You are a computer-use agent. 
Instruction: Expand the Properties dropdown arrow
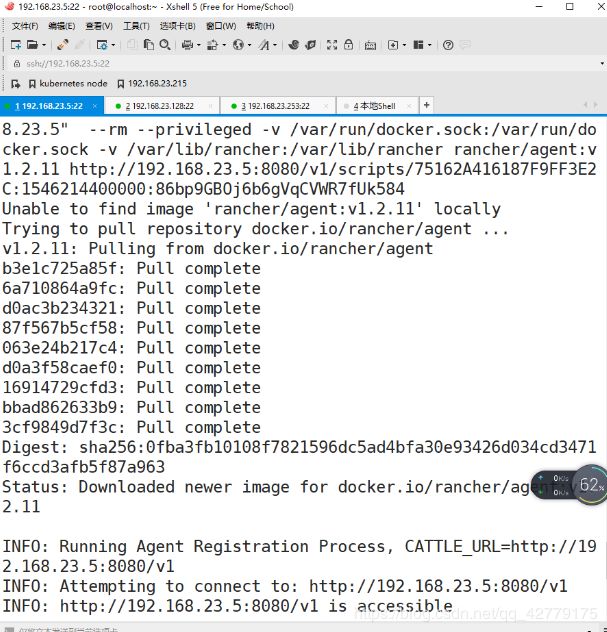pos(113,45)
